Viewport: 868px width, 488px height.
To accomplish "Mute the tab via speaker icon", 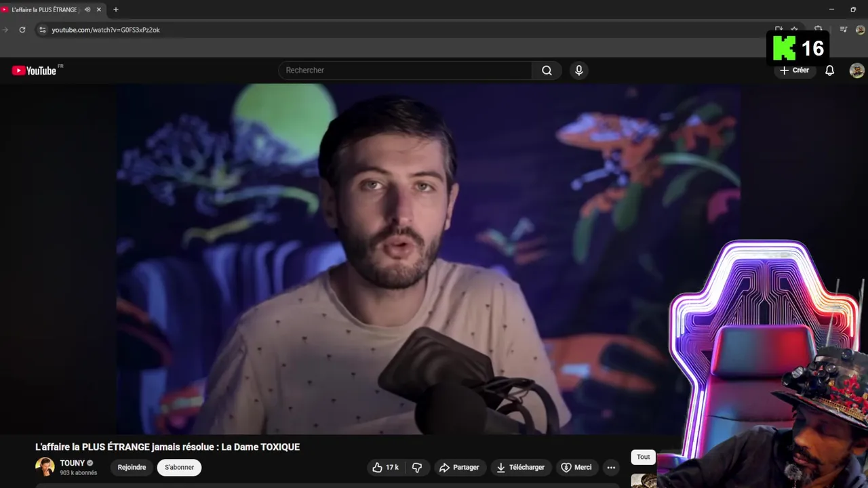I will 87,9.
